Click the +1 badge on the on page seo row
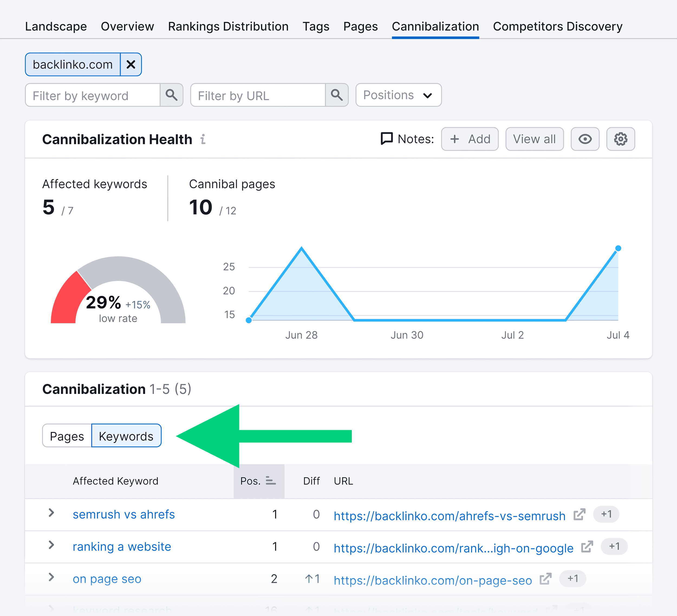 point(573,578)
